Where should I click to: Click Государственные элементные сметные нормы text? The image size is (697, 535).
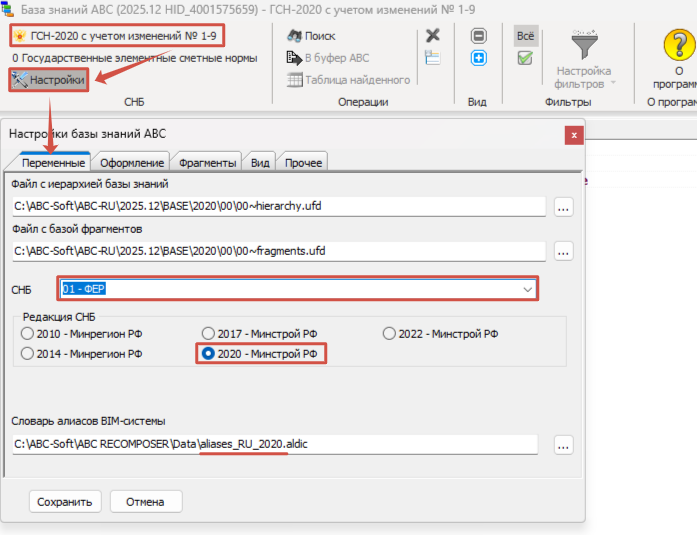(x=140, y=58)
